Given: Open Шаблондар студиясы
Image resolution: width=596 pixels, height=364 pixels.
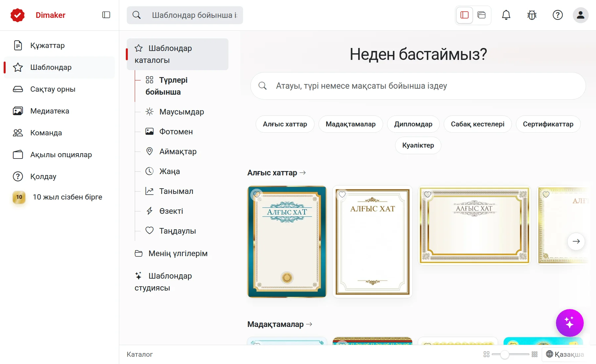Looking at the screenshot, I should click(177, 282).
